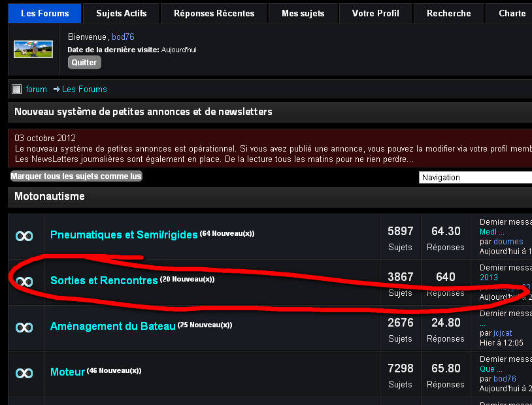Image resolution: width=532 pixels, height=405 pixels.
Task: Click the infinity icon beside Pneumatiques et Semi/rigides
Action: 24,236
